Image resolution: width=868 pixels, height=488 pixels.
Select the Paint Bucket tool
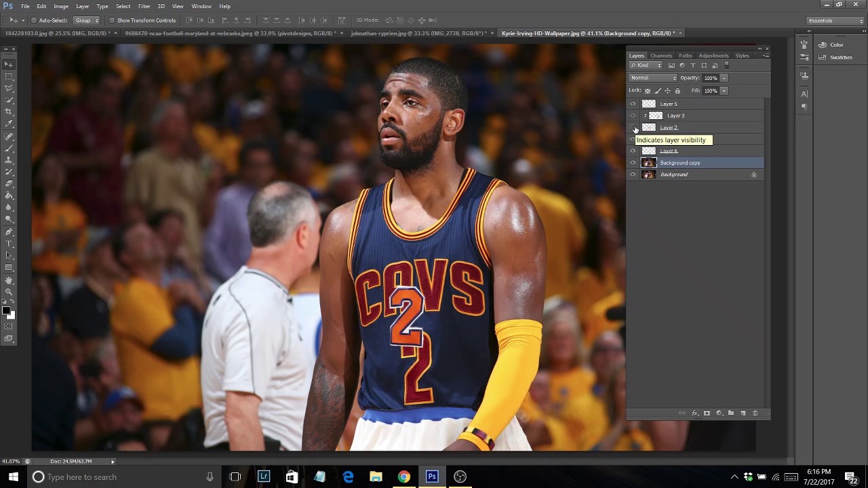point(9,195)
